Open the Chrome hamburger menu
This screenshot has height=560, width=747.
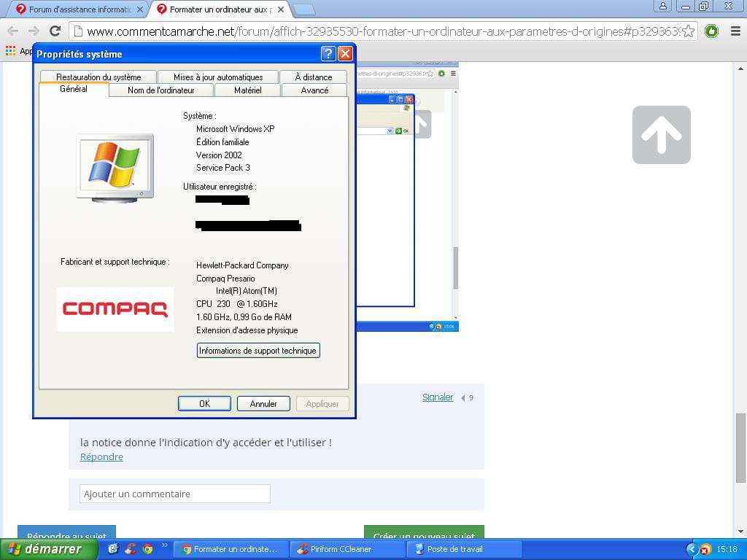pos(735,31)
